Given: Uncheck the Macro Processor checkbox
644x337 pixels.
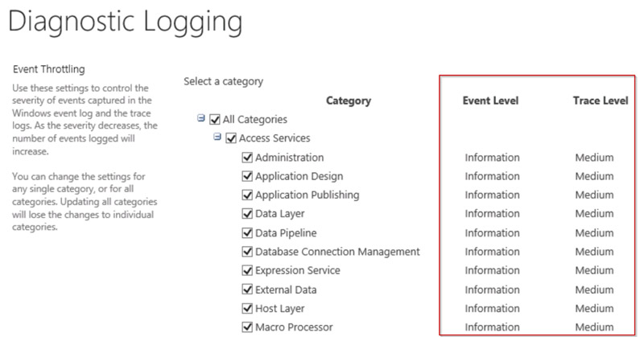Looking at the screenshot, I should click(x=247, y=327).
